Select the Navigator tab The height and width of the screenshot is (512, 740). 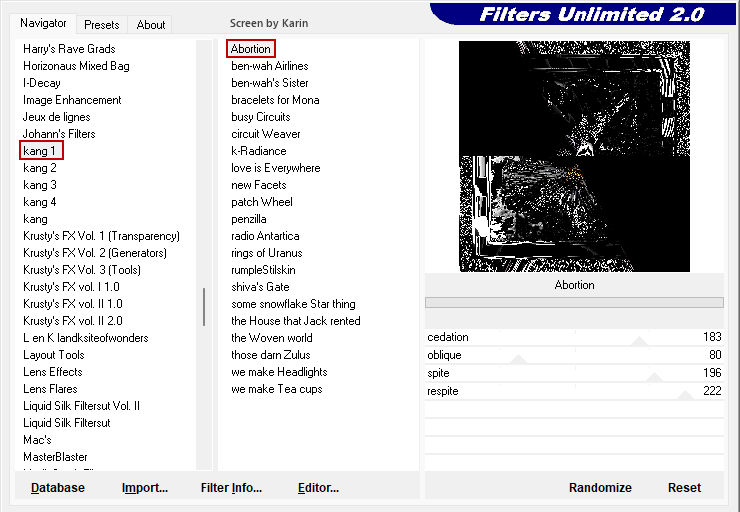pos(44,23)
